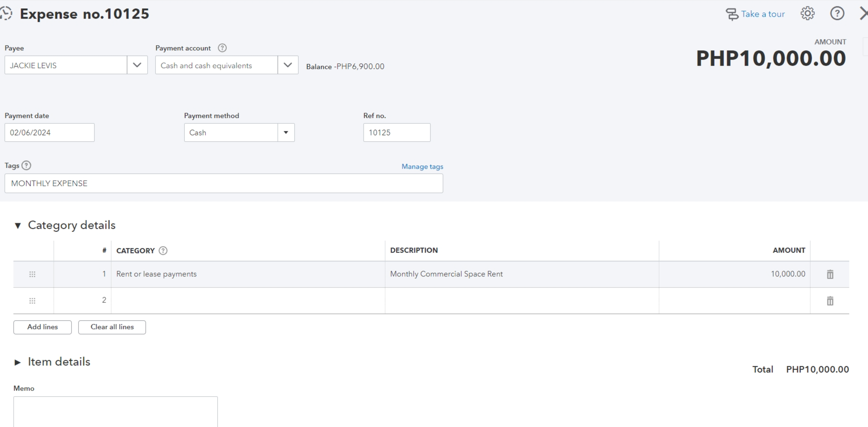This screenshot has height=427, width=868.
Task: Select the 10,000.00 amount cell in line 1
Action: click(735, 275)
